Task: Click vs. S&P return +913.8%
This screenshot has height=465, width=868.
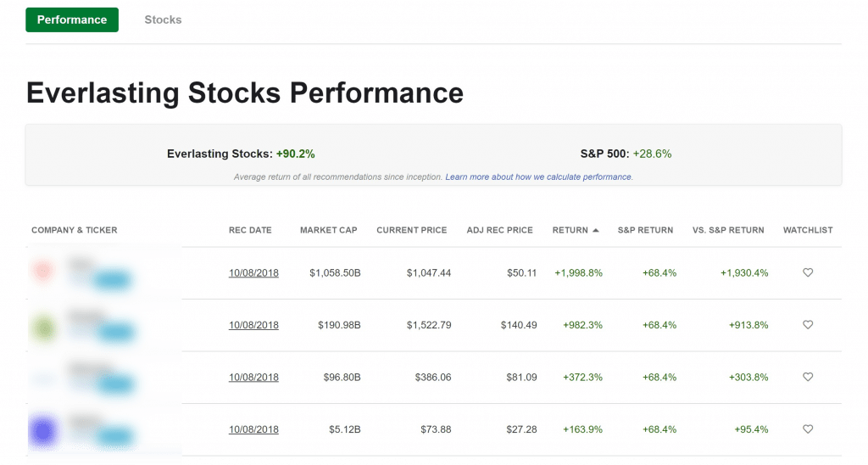Action: point(748,325)
